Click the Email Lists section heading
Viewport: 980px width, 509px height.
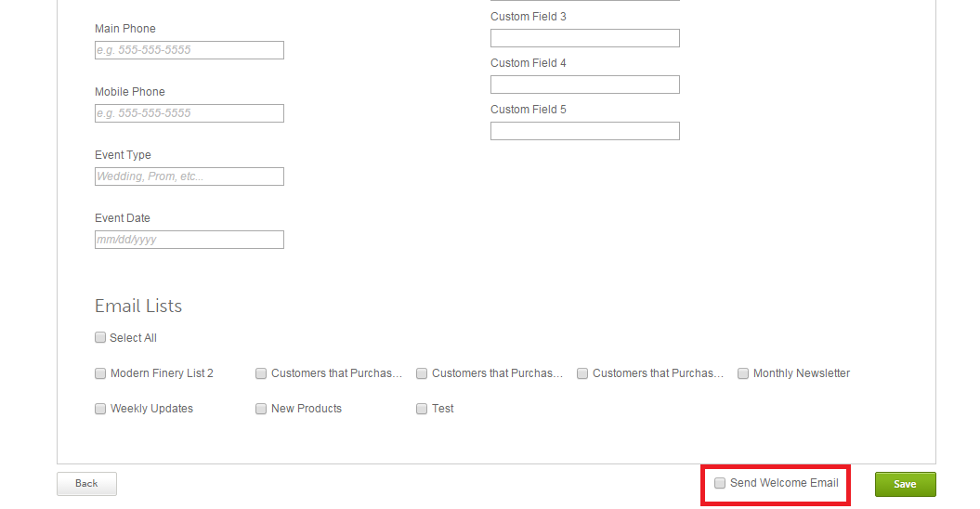[x=138, y=307]
